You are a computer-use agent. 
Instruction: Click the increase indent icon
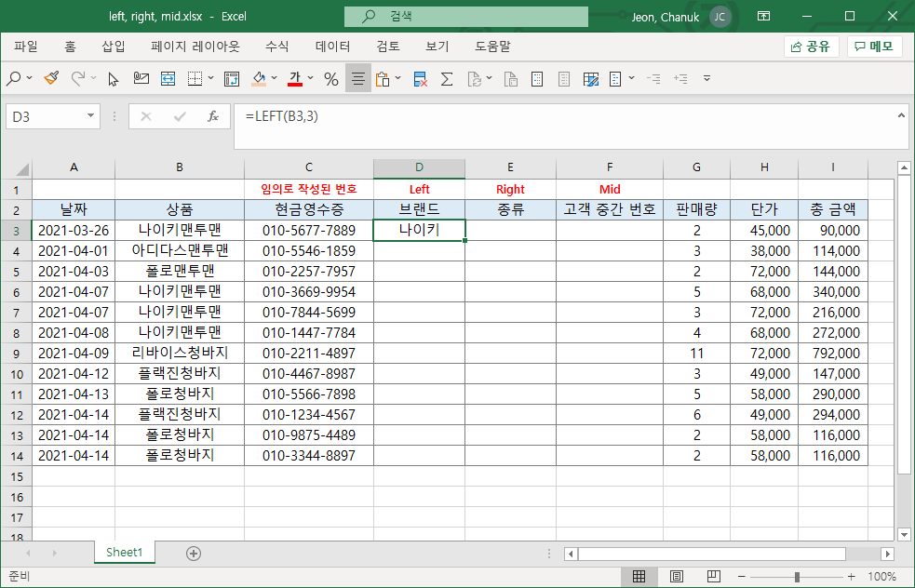[x=680, y=78]
